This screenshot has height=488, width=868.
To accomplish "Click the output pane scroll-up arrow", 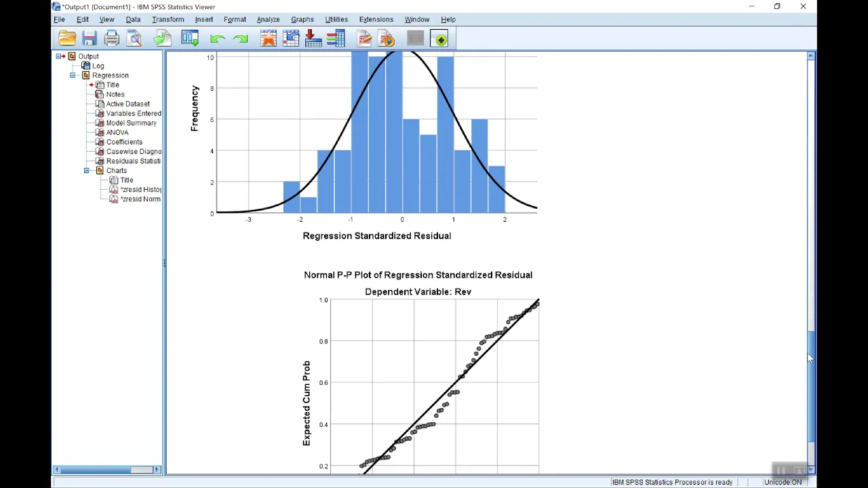I will point(811,56).
